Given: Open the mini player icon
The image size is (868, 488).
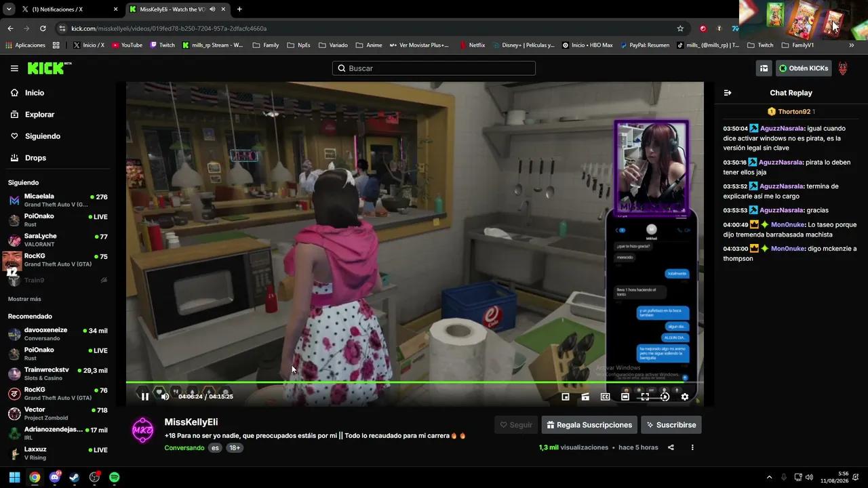Looking at the screenshot, I should click(x=566, y=396).
